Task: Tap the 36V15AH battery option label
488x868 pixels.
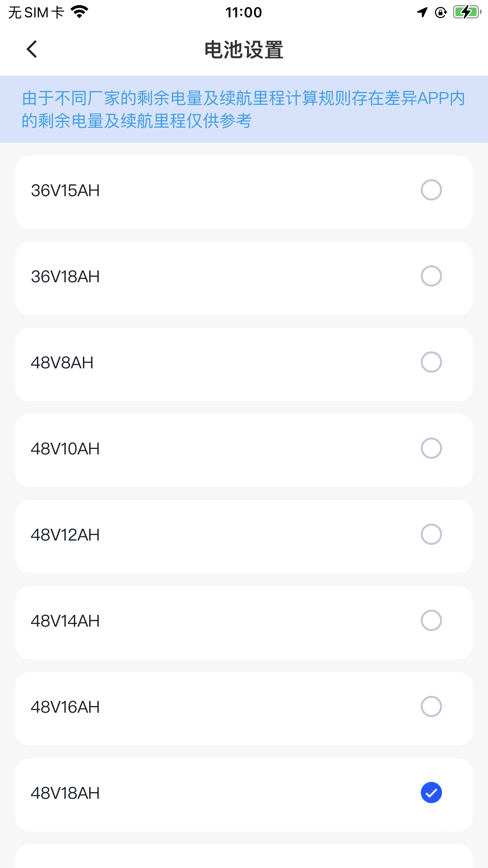Action: (65, 191)
